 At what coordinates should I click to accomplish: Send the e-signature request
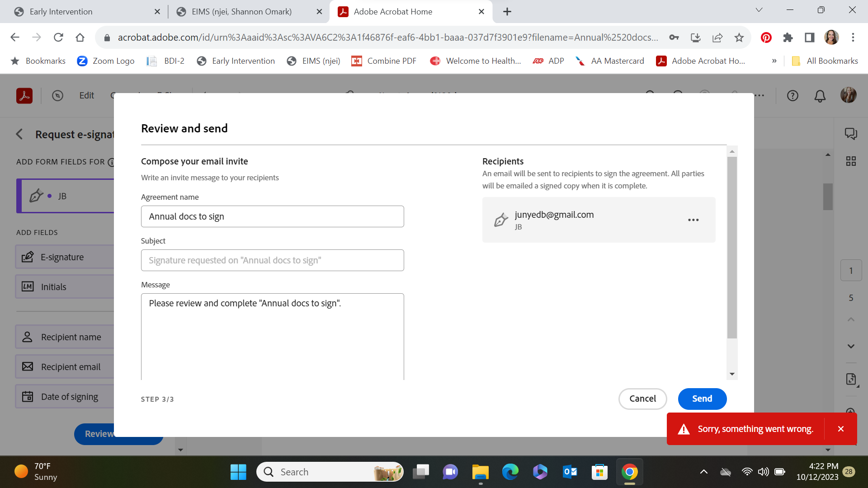click(x=702, y=399)
